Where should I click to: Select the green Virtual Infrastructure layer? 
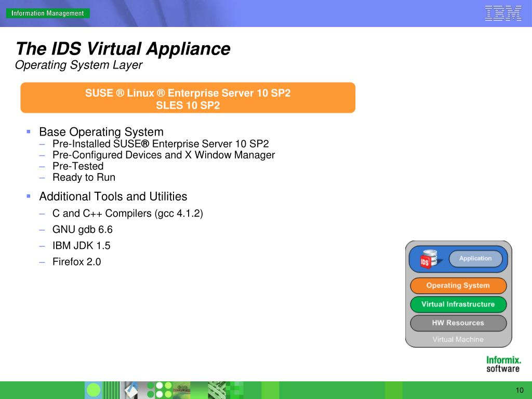tap(458, 304)
